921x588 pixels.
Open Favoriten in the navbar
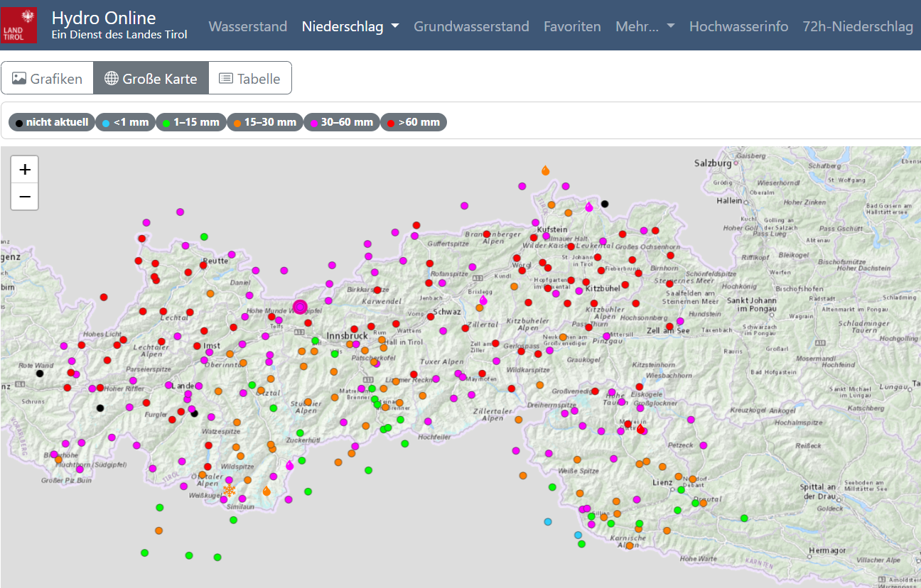[x=572, y=26]
